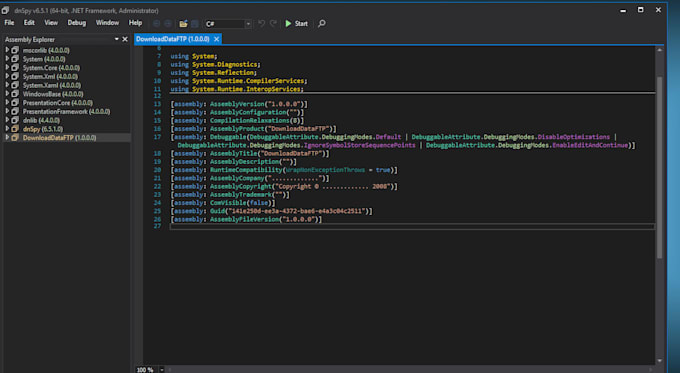Select the DownloadDataFTP (1.0.0.0) document tab
This screenshot has width=680, height=373.
[173, 39]
